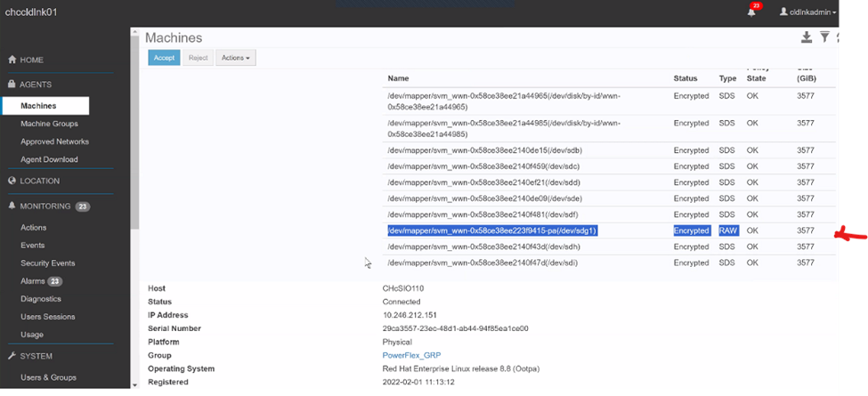Click the Reject button

click(x=198, y=58)
